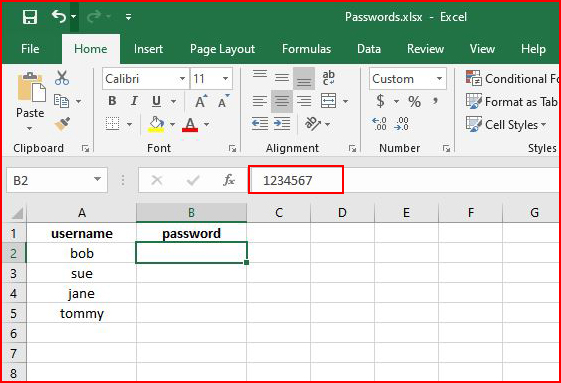
Task: Click the Format Painter brush icon
Action: coord(62,124)
